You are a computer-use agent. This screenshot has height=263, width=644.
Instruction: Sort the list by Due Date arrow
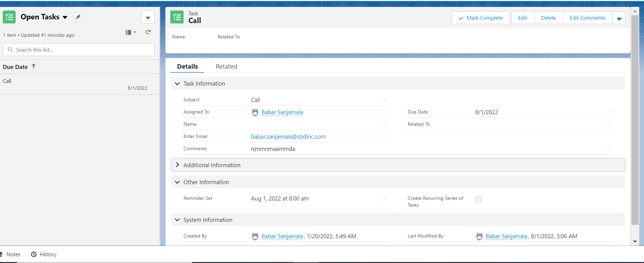coord(34,67)
